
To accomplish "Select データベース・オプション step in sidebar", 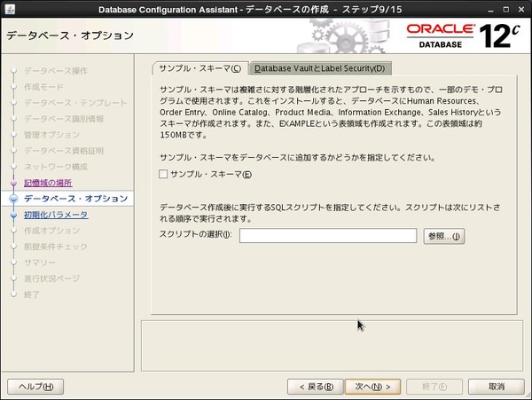I will tap(75, 199).
